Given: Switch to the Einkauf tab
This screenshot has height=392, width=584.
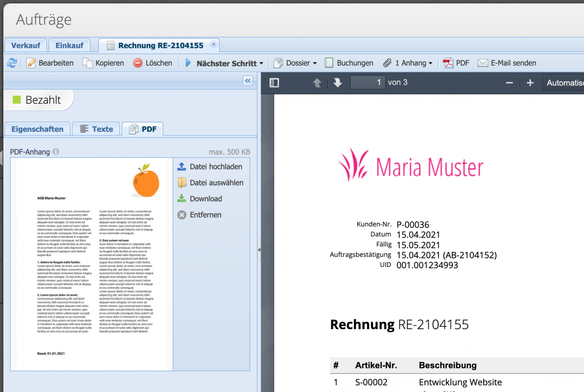Looking at the screenshot, I should 69,45.
